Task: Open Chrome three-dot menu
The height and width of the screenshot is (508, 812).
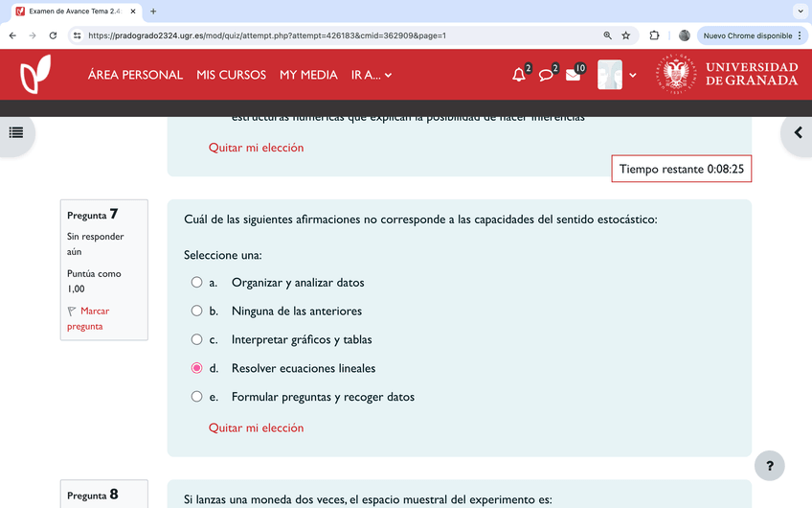Action: (801, 35)
